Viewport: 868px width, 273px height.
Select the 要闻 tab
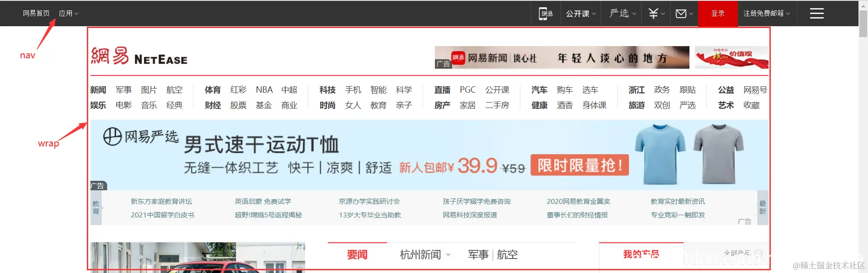[x=357, y=255]
